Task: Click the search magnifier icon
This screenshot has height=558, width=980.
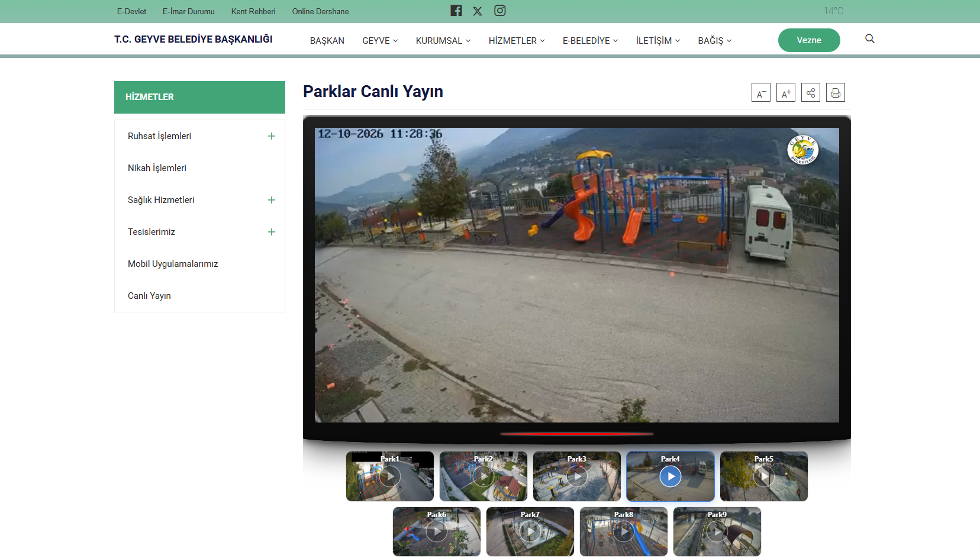Action: point(870,38)
